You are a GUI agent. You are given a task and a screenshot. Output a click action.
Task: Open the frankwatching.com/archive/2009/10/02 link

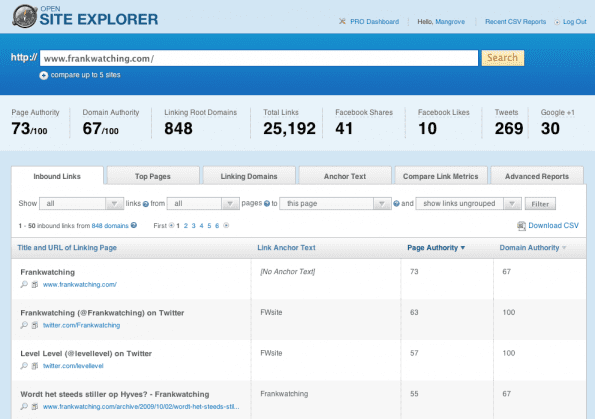coord(141,406)
